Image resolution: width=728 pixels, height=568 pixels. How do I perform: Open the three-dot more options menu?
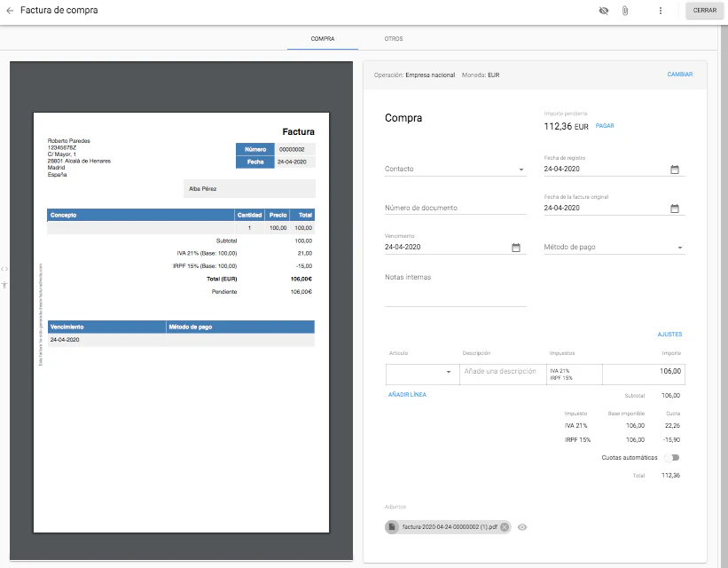[661, 11]
